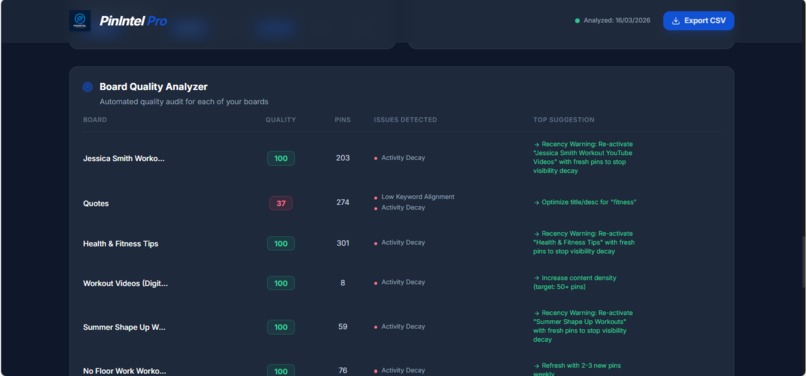The image size is (806, 376).
Task: Click quality badge 100 for Health & Fitness Tips
Action: coord(281,244)
